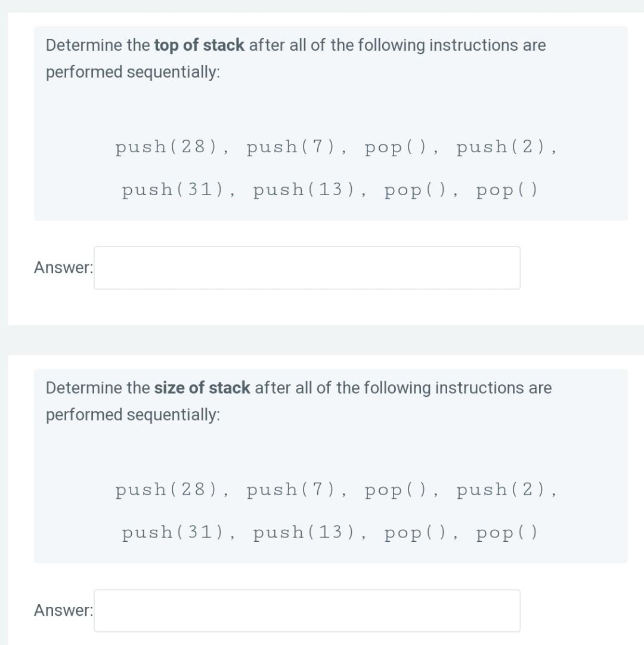Select push(2) in the top of stack question
Screen dimensions: 644x645
tap(501, 147)
